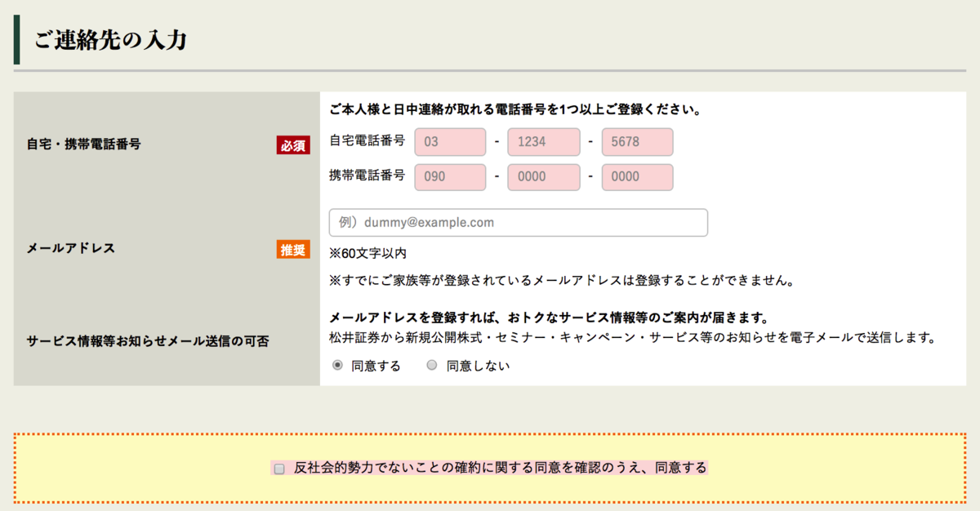Image resolution: width=980 pixels, height=511 pixels.
Task: Click the 携帯電話番号 field label
Action: click(367, 175)
